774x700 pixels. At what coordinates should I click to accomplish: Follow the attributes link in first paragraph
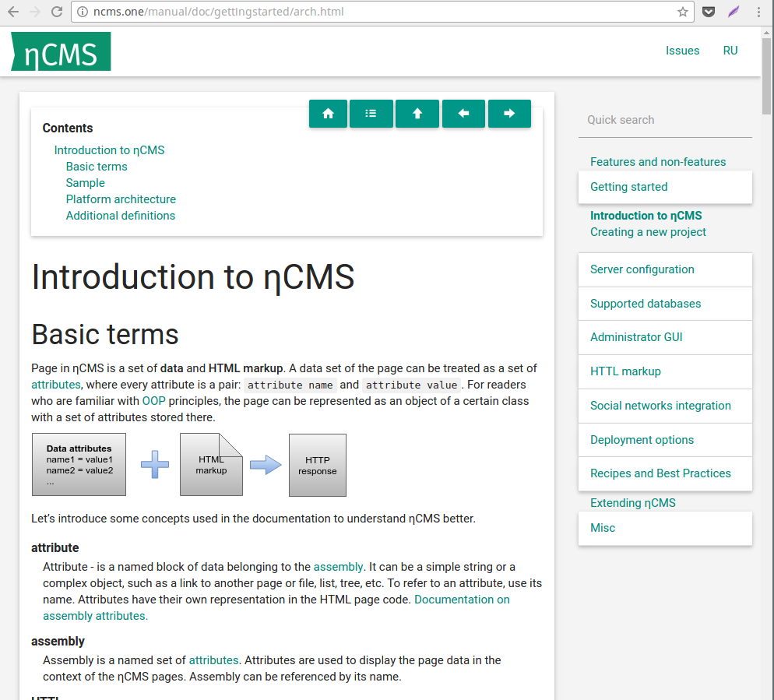[x=56, y=385]
